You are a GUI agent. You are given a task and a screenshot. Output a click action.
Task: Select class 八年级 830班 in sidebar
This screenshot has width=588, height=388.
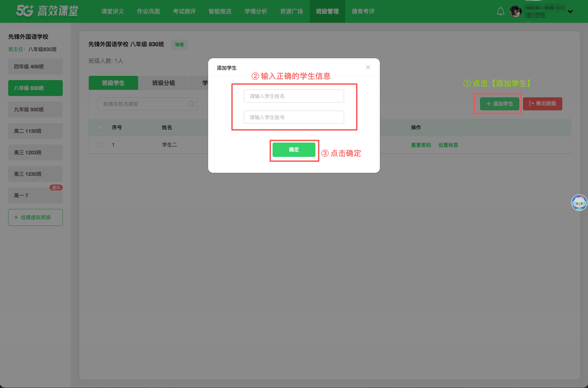pyautogui.click(x=35, y=88)
